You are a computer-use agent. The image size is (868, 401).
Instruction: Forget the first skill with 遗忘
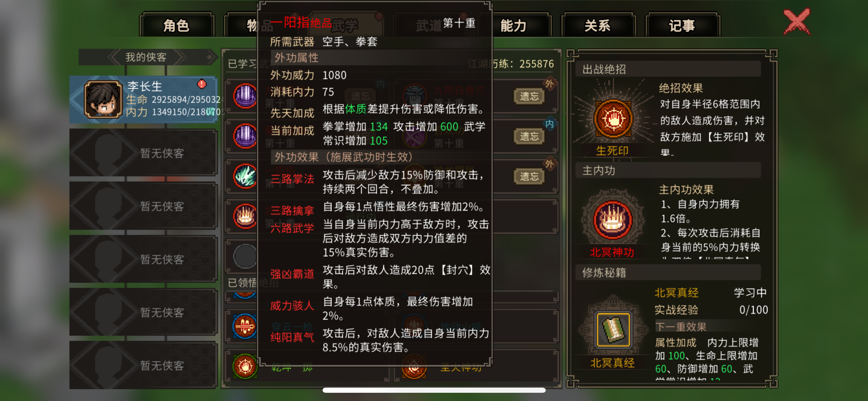[x=529, y=96]
